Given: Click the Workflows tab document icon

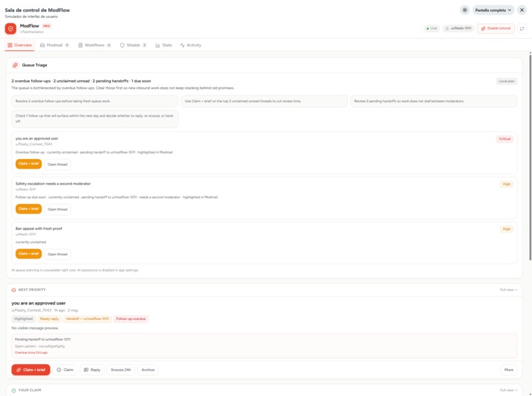Looking at the screenshot, I should [x=80, y=45].
